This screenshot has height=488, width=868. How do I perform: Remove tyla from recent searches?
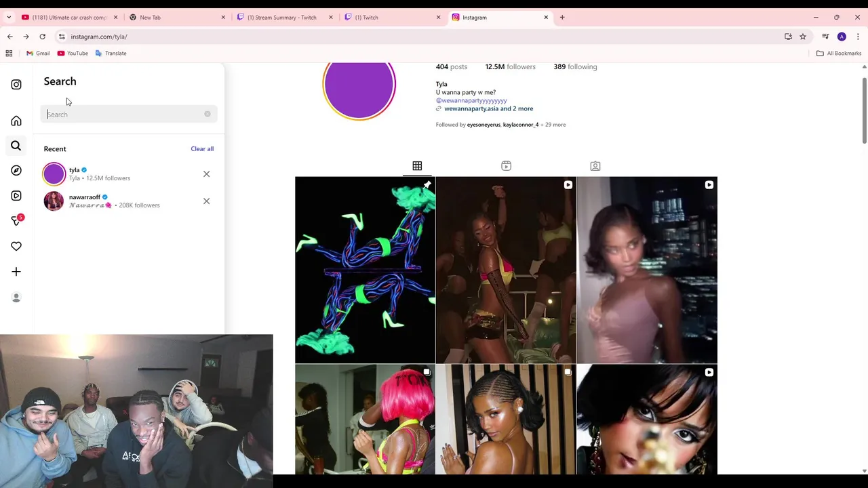click(x=206, y=174)
